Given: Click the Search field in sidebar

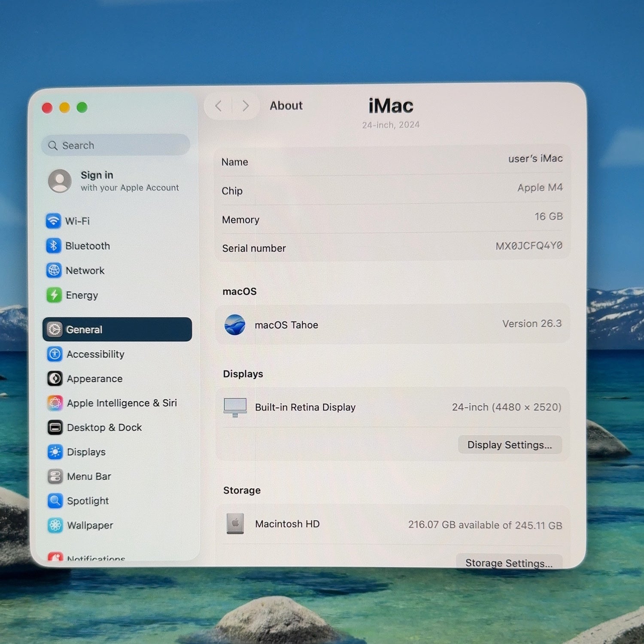Looking at the screenshot, I should coord(116,145).
